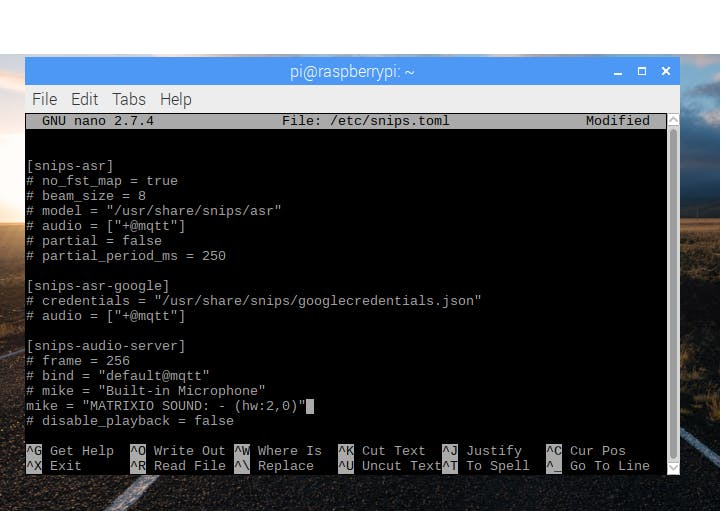The image size is (726, 519).
Task: Click the ^O Write Out shortcut
Action: (178, 450)
